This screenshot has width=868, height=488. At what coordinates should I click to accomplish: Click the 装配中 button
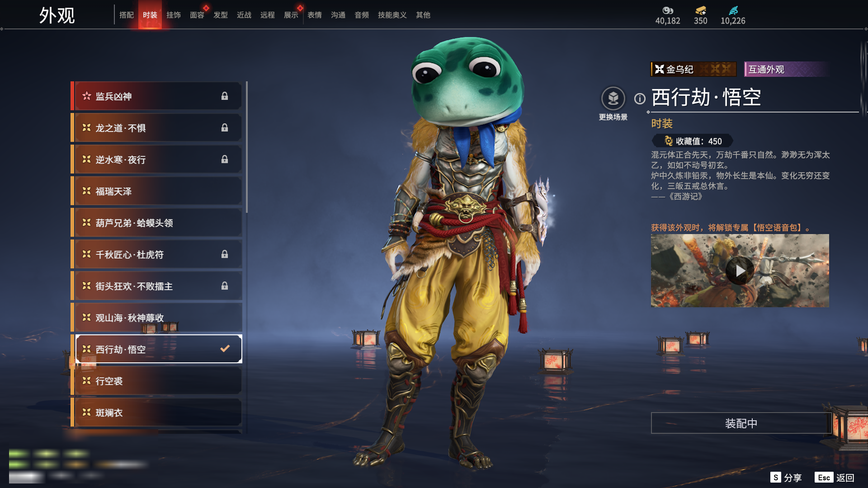(x=741, y=423)
